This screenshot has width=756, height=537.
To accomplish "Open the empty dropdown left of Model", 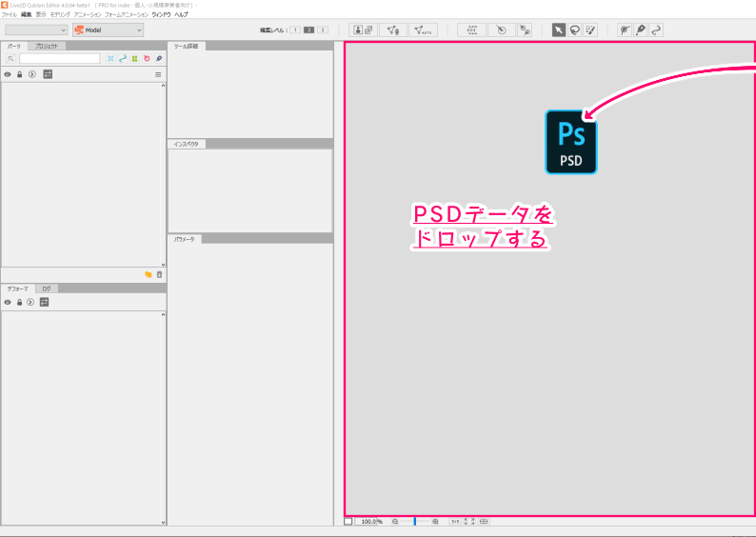I will [36, 30].
